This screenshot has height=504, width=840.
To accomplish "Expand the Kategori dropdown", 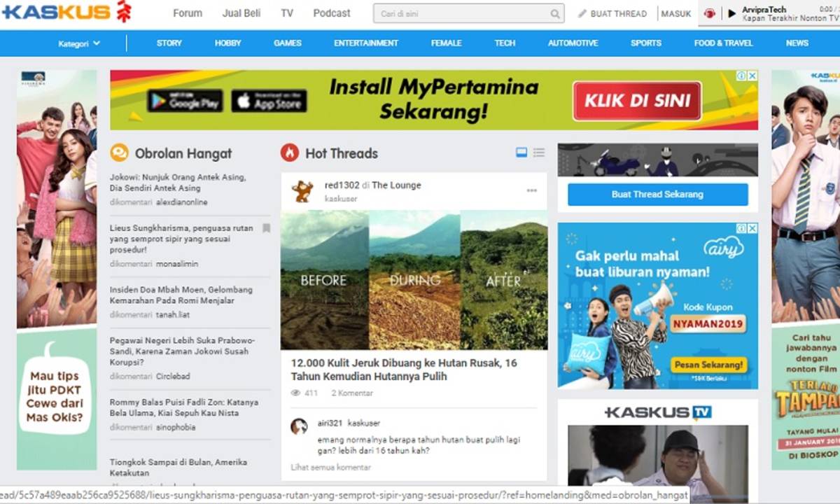I will coord(79,43).
